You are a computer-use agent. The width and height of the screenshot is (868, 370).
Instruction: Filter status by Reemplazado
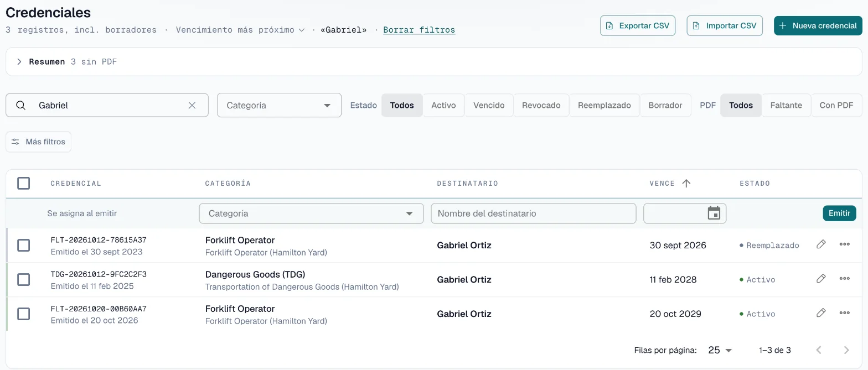[x=604, y=105]
